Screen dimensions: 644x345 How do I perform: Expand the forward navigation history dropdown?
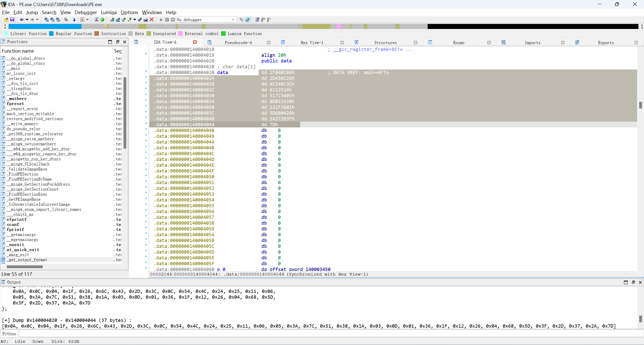(x=37, y=20)
